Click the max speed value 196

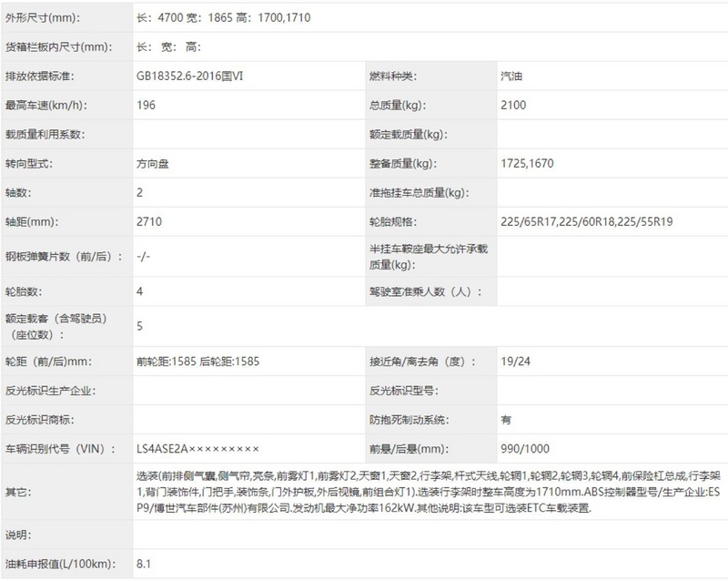click(x=146, y=105)
